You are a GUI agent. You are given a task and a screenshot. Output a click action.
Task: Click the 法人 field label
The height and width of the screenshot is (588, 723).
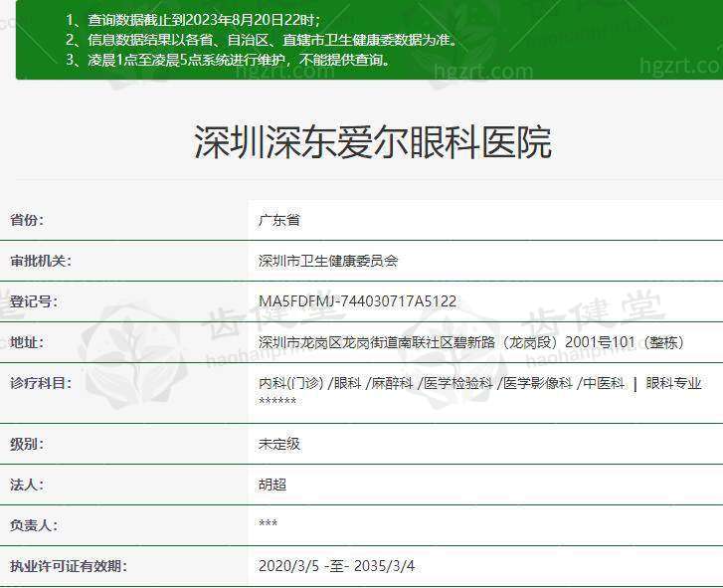pos(26,485)
